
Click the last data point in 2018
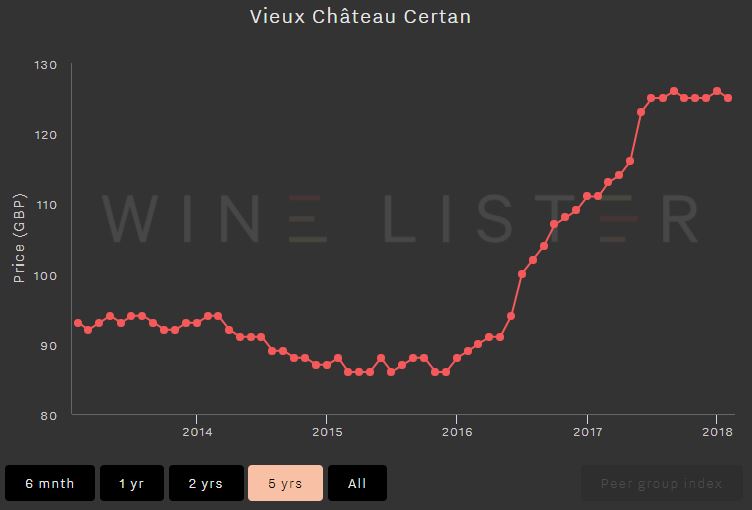(x=728, y=98)
